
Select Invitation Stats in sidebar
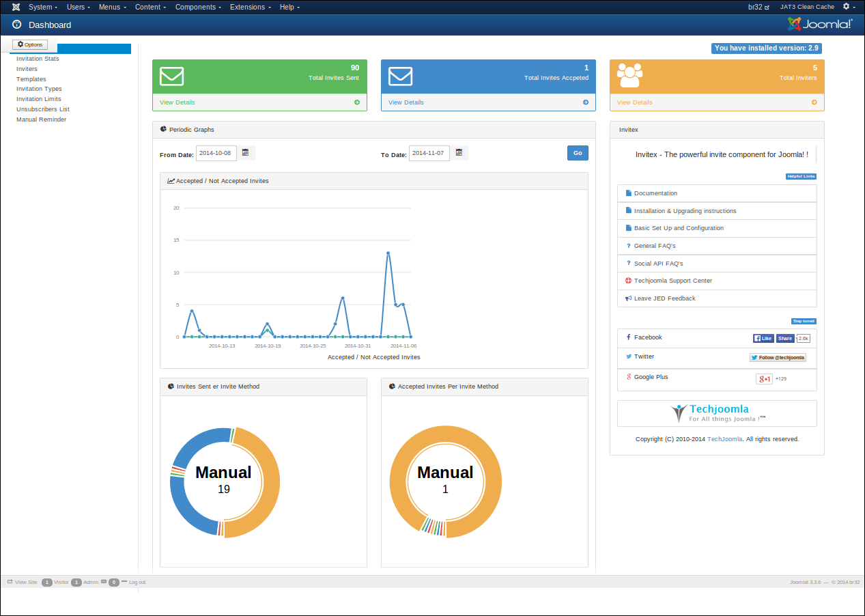coord(38,59)
